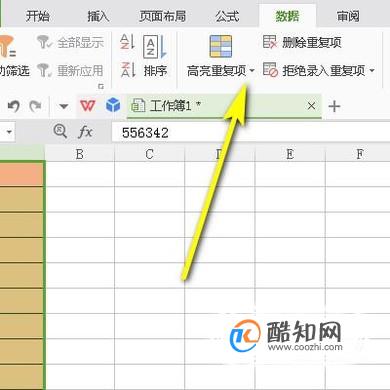Switch to the 页面布局 ribbon tab
Screen dimensions: 390x390
[x=162, y=16]
